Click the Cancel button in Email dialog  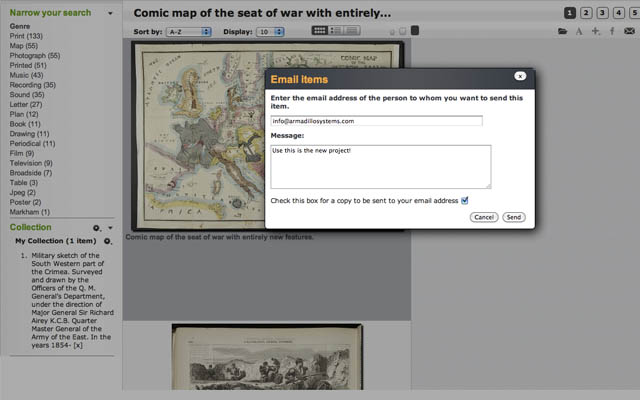pyautogui.click(x=484, y=217)
